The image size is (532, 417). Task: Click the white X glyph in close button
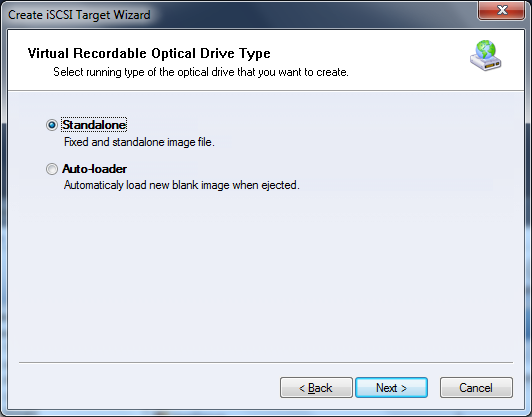coord(502,10)
